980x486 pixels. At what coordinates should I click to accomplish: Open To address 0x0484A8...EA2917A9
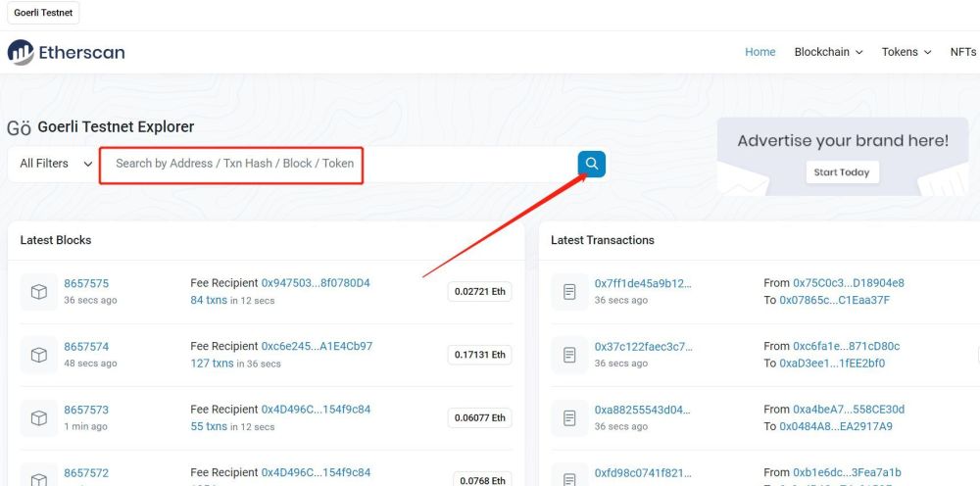[836, 426]
